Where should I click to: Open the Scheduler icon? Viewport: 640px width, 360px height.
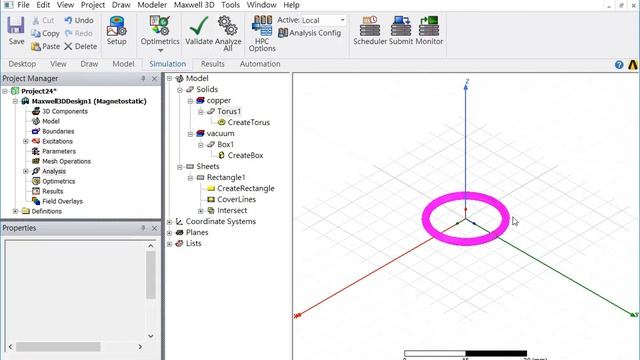[x=370, y=26]
